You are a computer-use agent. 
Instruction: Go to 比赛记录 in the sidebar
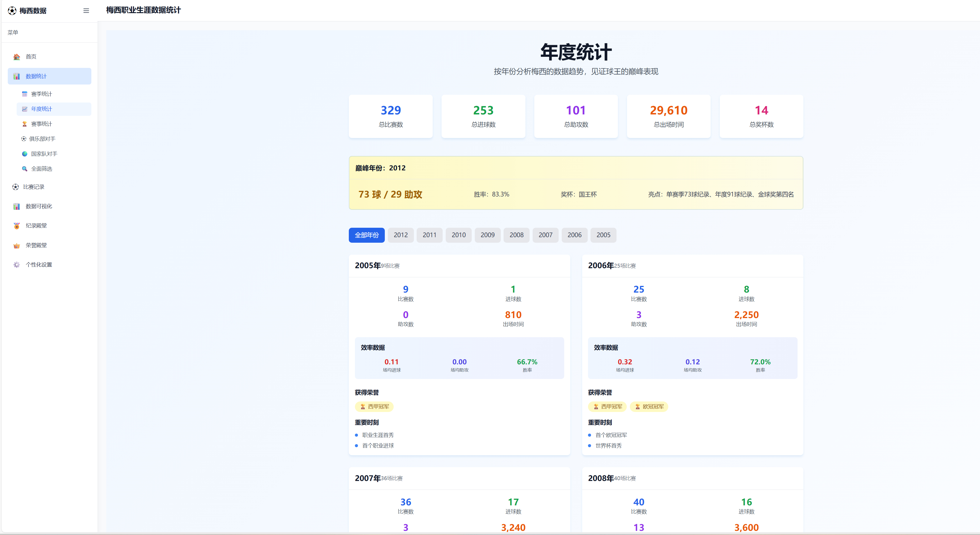[50, 187]
